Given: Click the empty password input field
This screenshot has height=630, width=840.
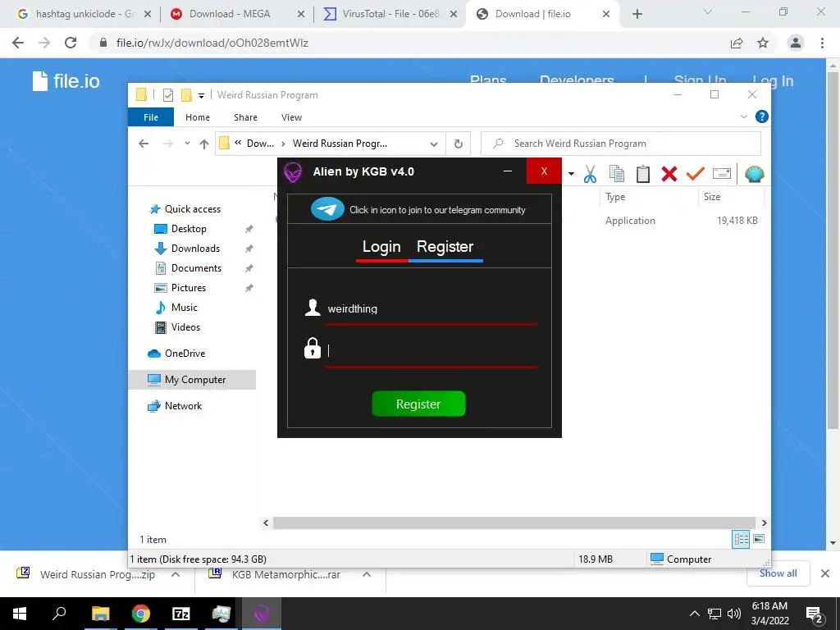Looking at the screenshot, I should point(431,351).
